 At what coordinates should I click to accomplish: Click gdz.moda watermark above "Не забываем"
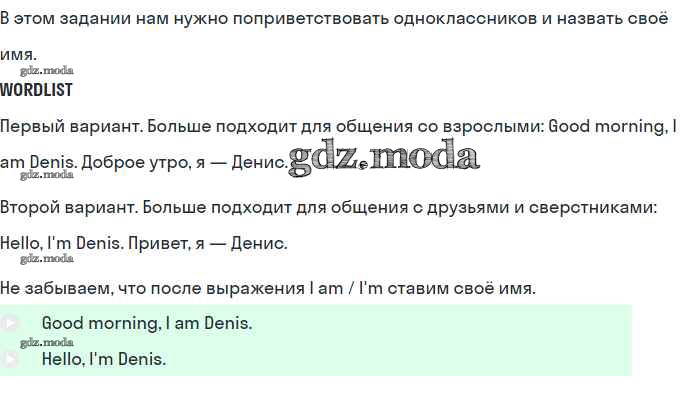pyautogui.click(x=46, y=258)
